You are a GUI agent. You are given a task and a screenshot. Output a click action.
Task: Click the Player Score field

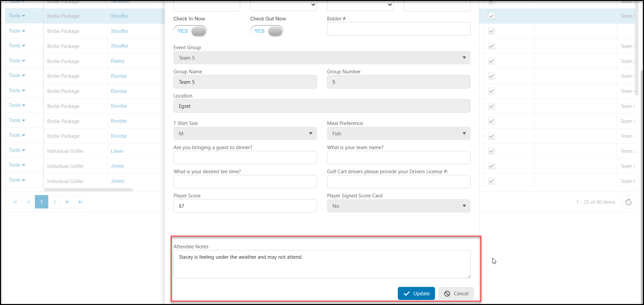(245, 206)
